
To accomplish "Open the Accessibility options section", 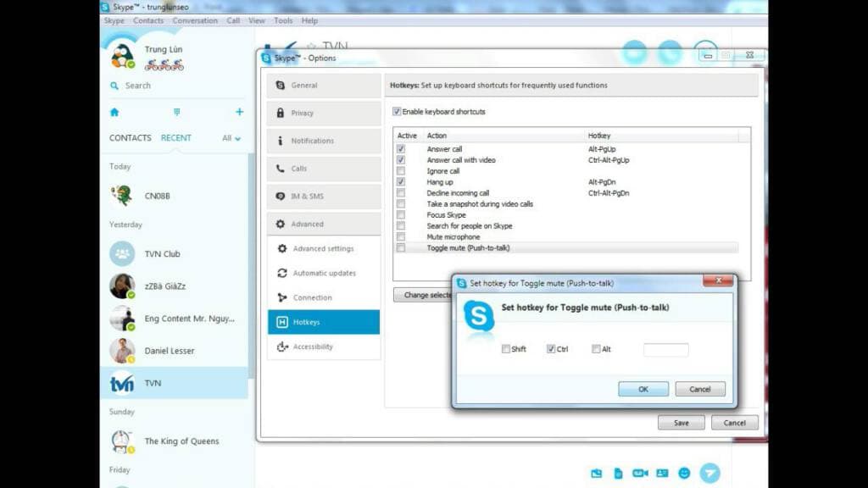I will tap(324, 347).
